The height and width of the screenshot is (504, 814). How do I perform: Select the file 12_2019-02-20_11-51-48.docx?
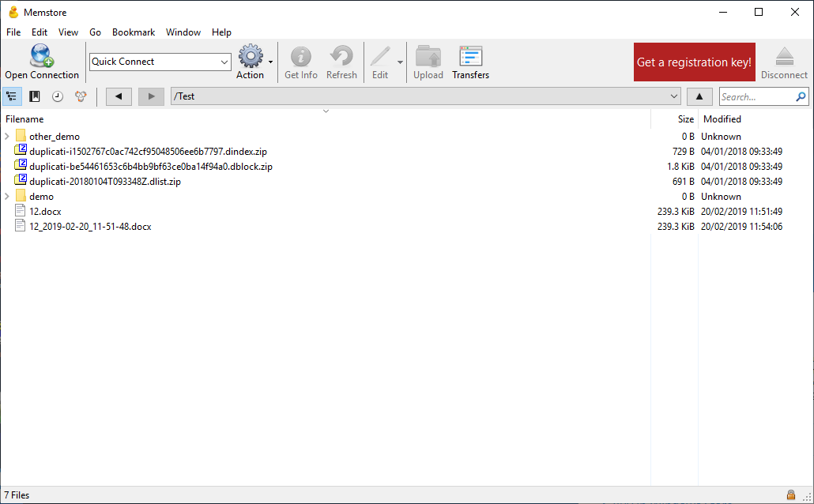(90, 226)
